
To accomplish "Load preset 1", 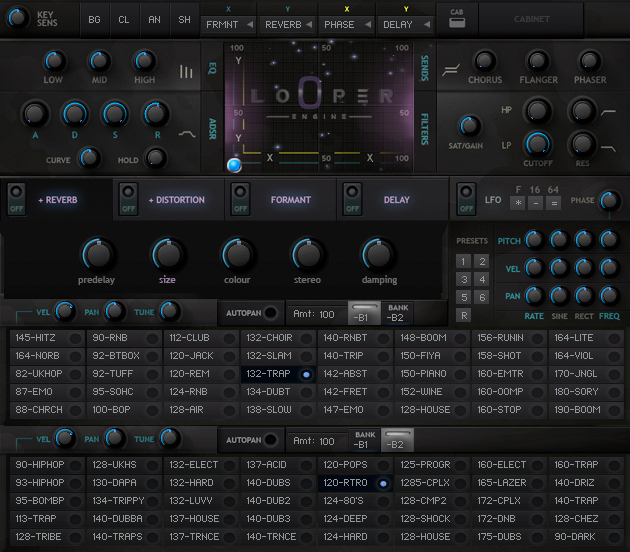I will coord(463,262).
